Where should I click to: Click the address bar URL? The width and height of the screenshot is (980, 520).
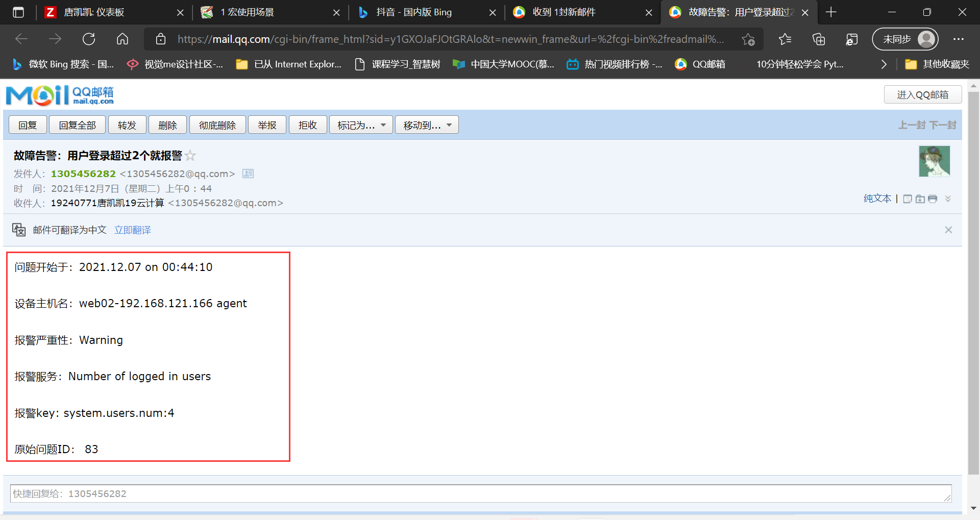pyautogui.click(x=451, y=39)
